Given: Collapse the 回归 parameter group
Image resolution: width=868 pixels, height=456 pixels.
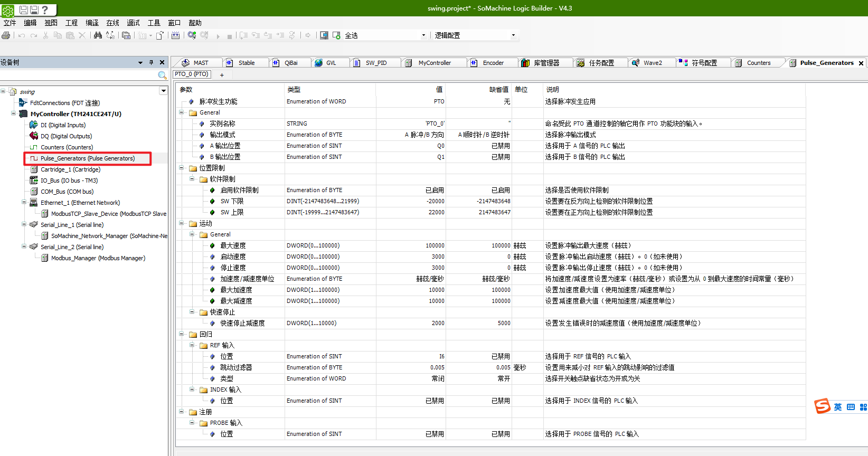Looking at the screenshot, I should pyautogui.click(x=182, y=334).
